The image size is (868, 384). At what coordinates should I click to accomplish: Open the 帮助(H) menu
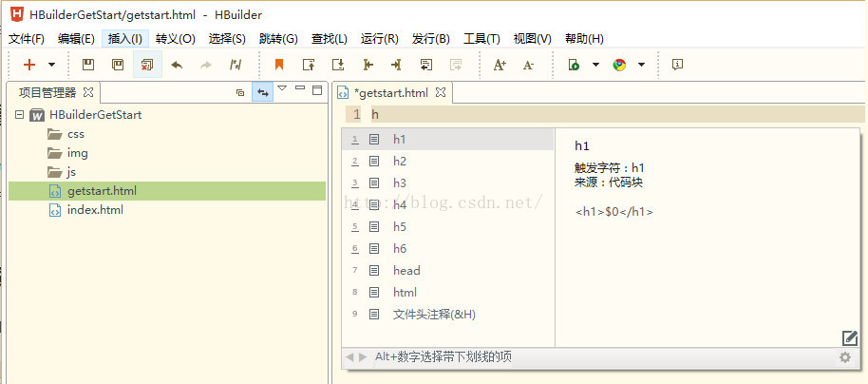[x=584, y=39]
